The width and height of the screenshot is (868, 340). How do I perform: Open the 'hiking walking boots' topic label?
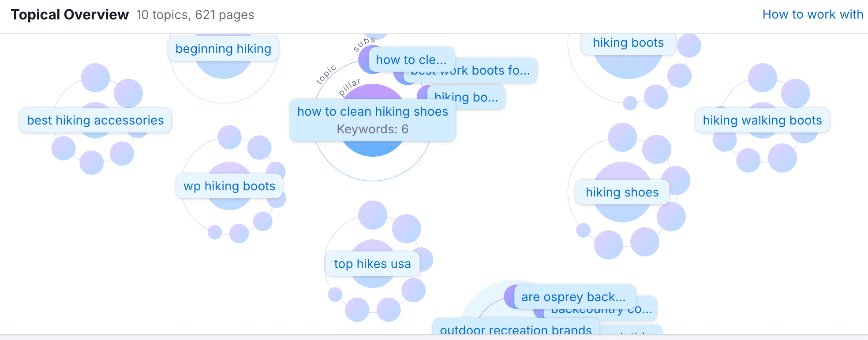(763, 120)
